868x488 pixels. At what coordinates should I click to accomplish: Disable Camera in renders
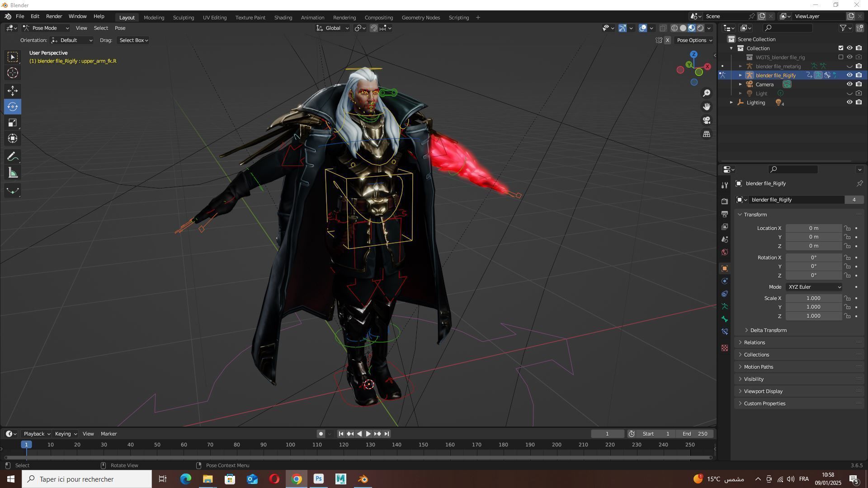pos(859,84)
